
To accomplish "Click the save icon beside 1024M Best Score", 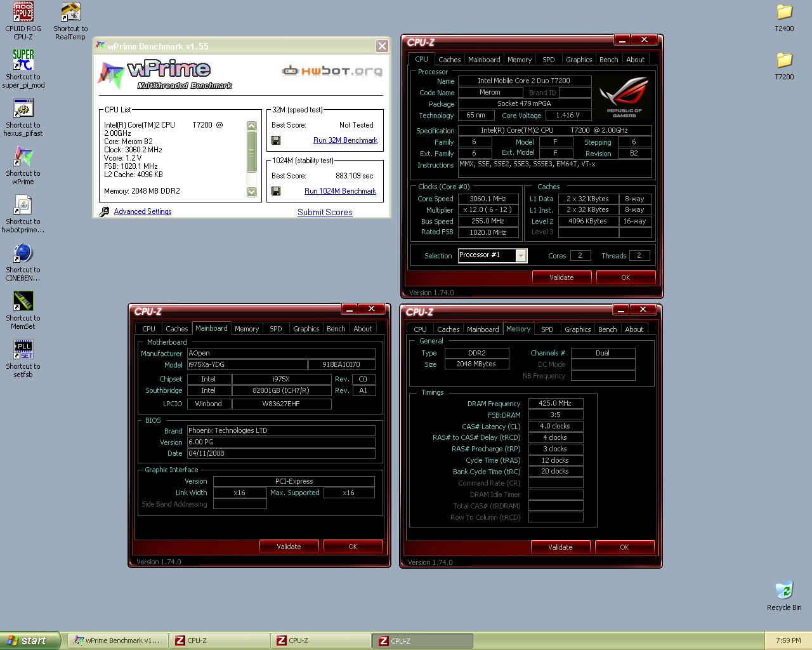I will coord(276,191).
